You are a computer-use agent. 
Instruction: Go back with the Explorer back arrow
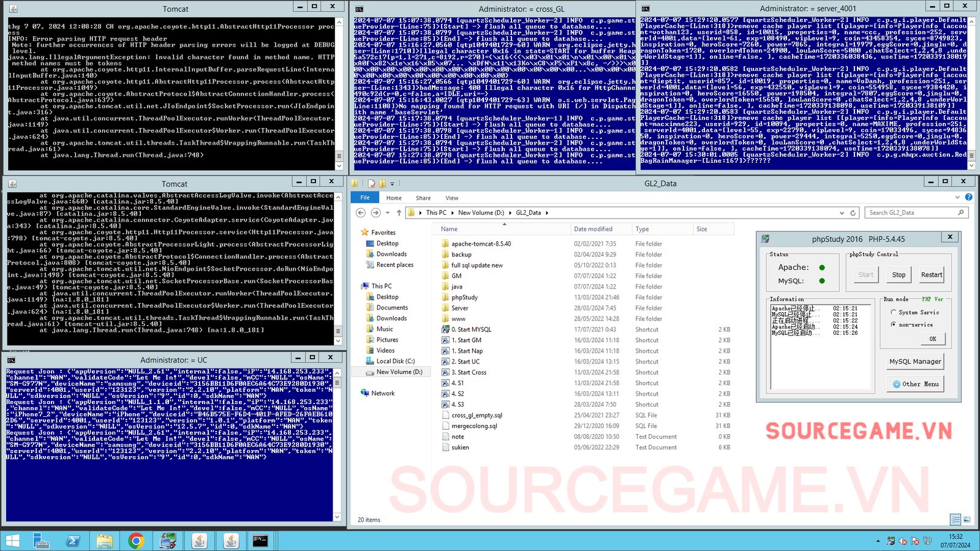(361, 213)
